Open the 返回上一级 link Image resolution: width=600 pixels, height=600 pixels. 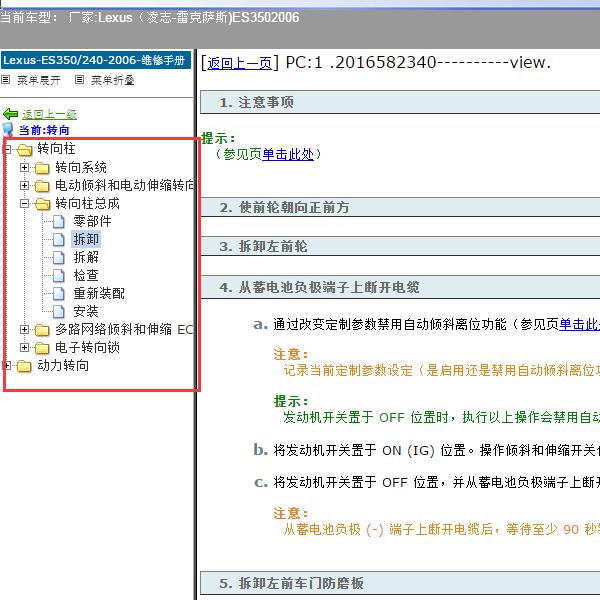49,114
